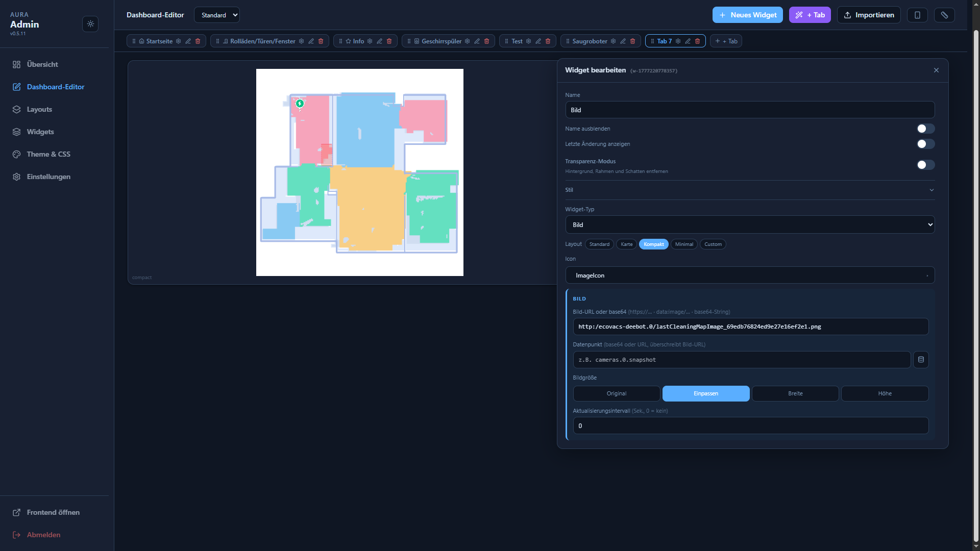Open the frontend via Frontend öffnen
Screen dimensions: 980x551
(x=53, y=512)
